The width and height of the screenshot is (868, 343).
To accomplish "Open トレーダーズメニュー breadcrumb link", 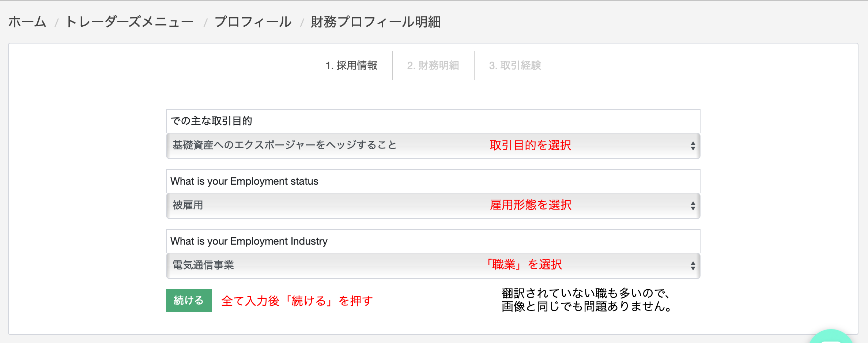I will pyautogui.click(x=129, y=22).
